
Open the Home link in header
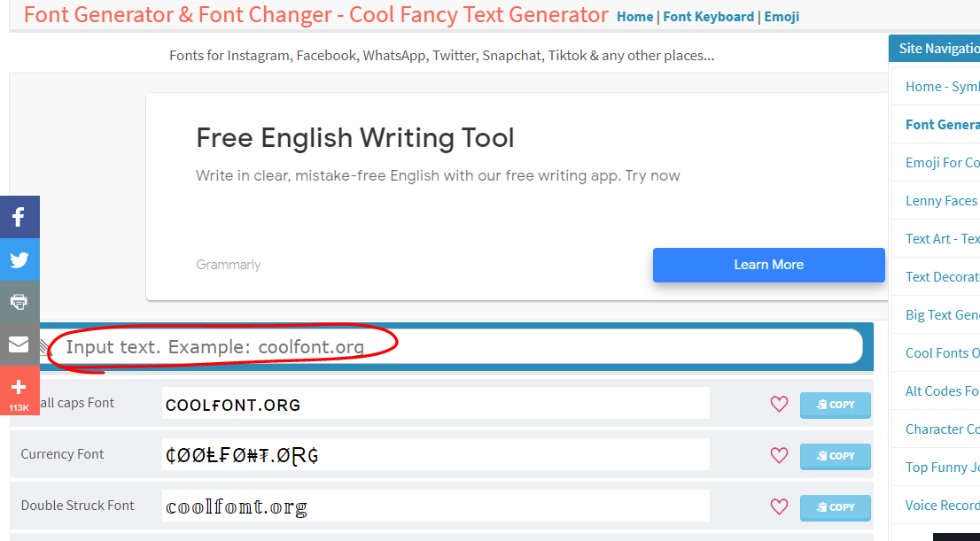(x=634, y=17)
